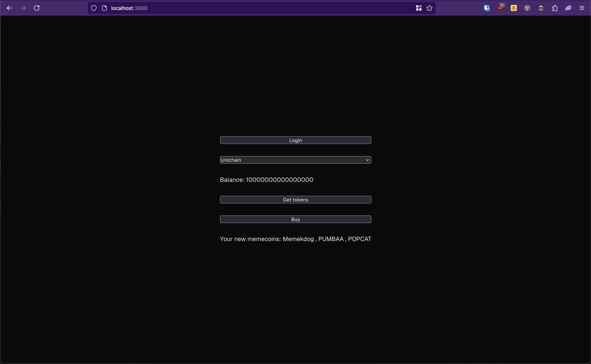Open the extensions puzzle piece menu
This screenshot has width=591, height=364.
pos(555,8)
